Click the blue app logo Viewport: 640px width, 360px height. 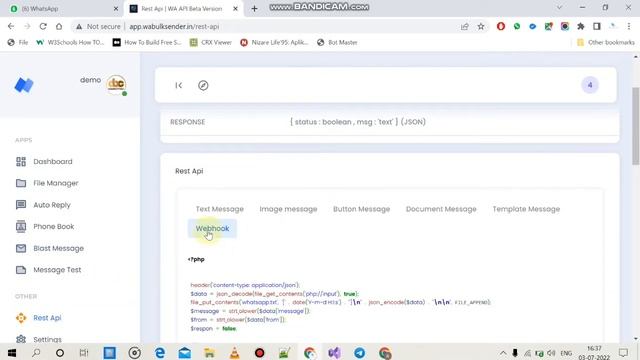click(x=24, y=85)
